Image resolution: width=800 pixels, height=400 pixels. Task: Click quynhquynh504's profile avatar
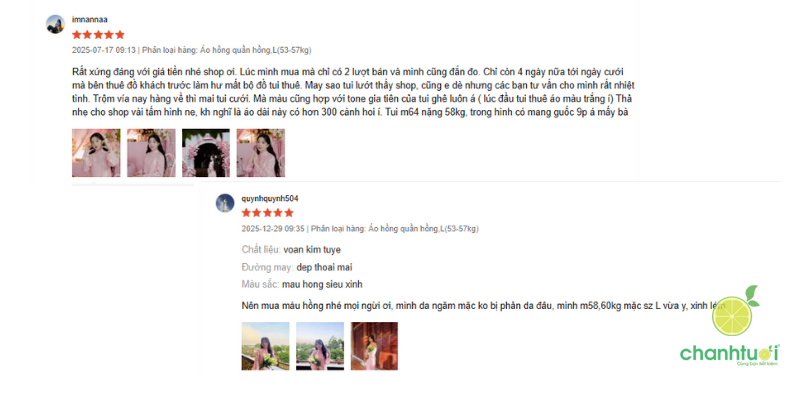tap(224, 203)
